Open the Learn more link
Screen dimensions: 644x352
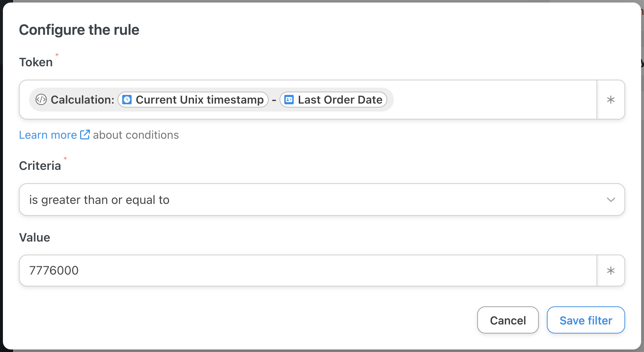click(x=48, y=135)
